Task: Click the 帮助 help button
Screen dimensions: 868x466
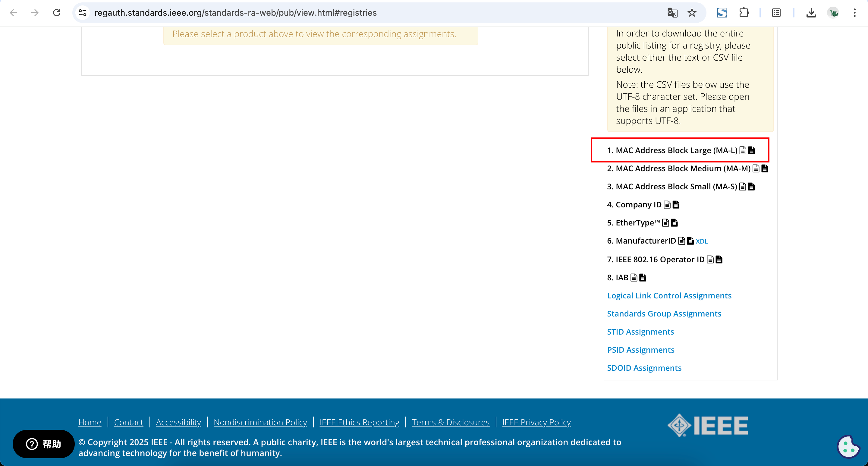Action: point(43,444)
